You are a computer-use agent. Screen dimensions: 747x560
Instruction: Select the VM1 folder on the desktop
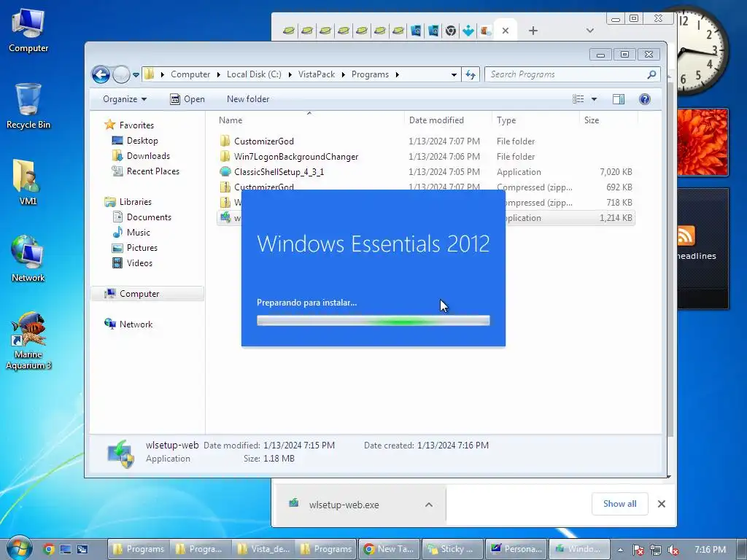[28, 182]
